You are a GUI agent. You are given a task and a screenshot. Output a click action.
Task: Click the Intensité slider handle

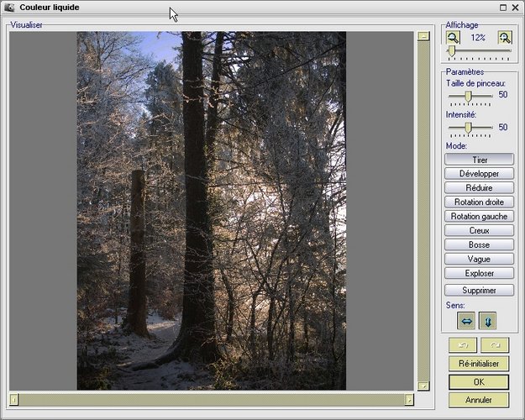(x=468, y=128)
